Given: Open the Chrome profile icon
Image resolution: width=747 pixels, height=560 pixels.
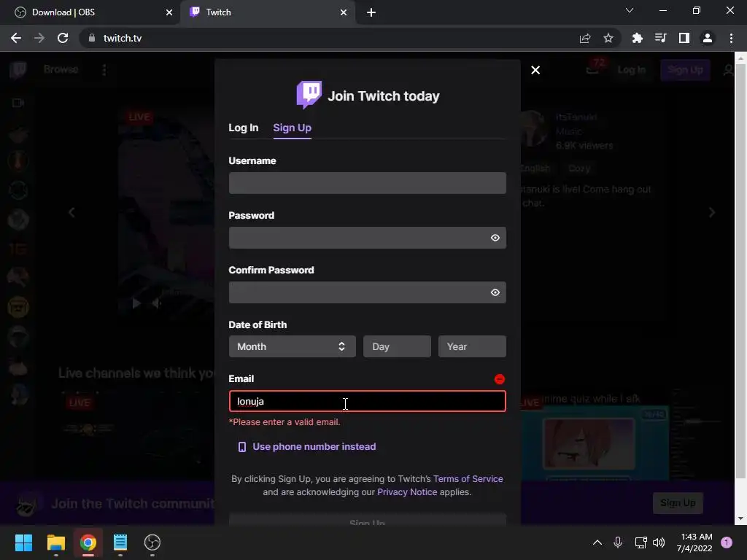Looking at the screenshot, I should pyautogui.click(x=708, y=38).
